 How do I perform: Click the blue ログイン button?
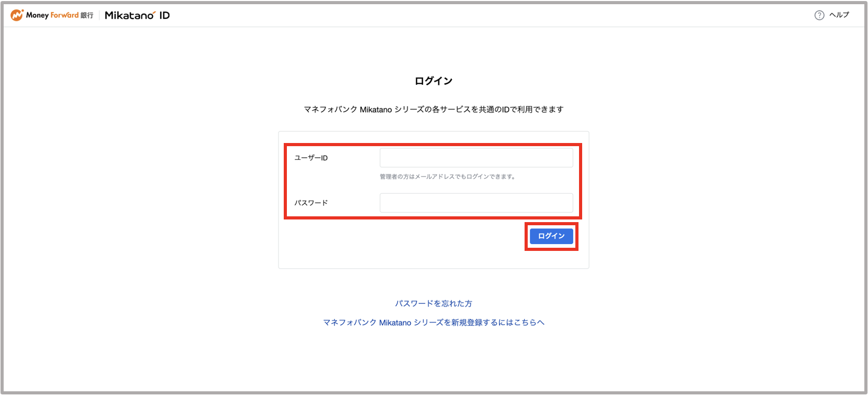click(x=551, y=236)
